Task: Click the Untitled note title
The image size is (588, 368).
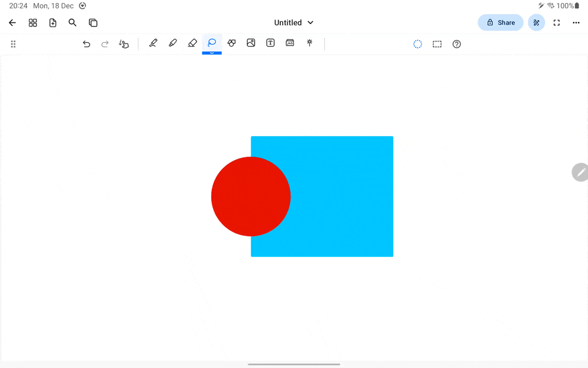Action: [x=288, y=22]
